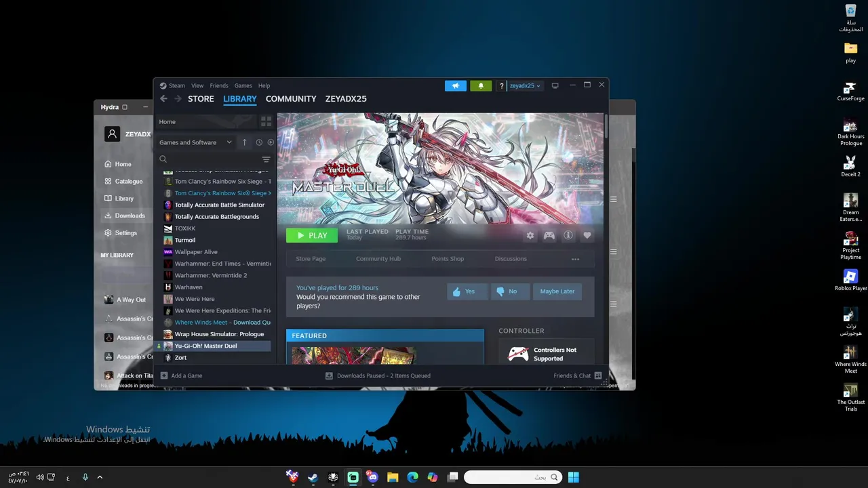This screenshot has height=488, width=868.
Task: Open the Friends & Chat icon
Action: pyautogui.click(x=598, y=375)
